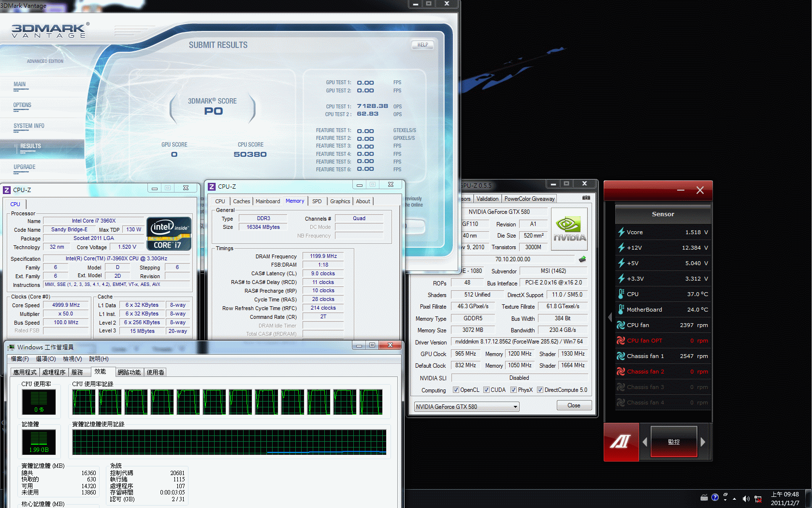Click the red Chassis fan 2 icon
Viewport: 812px width, 508px height.
(x=621, y=372)
